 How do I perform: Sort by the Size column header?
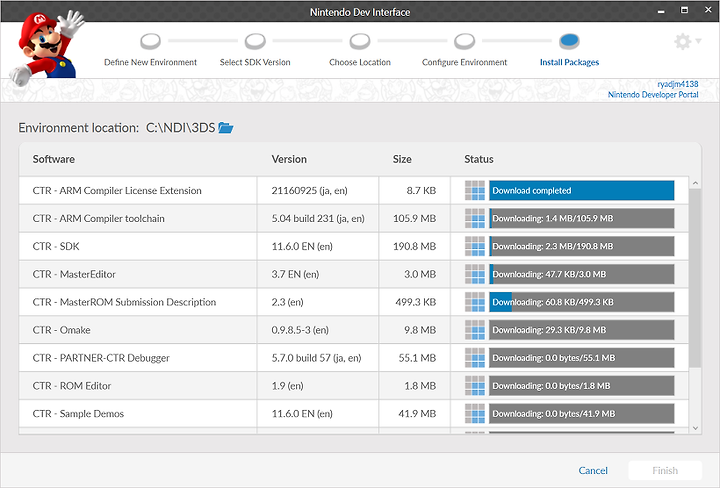tap(402, 159)
